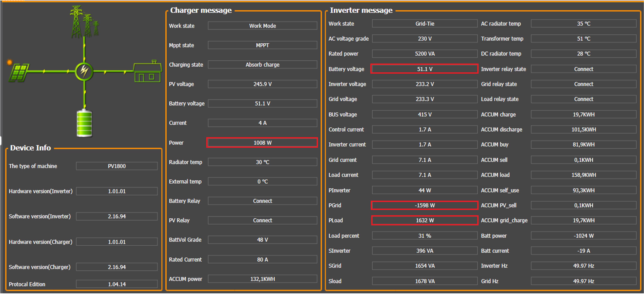Click the Charger message panel title
This screenshot has height=294, width=644.
[x=201, y=10]
